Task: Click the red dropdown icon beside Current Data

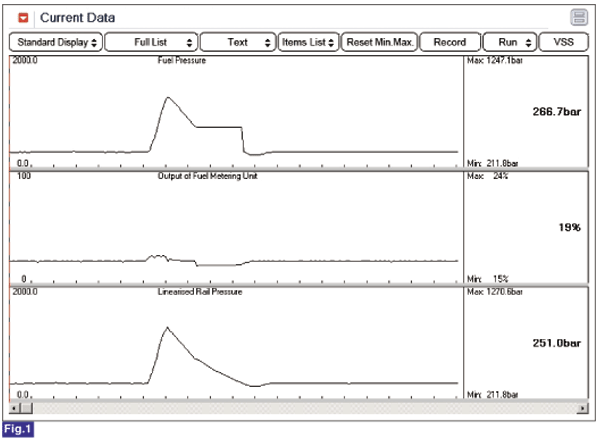Action: [x=23, y=18]
